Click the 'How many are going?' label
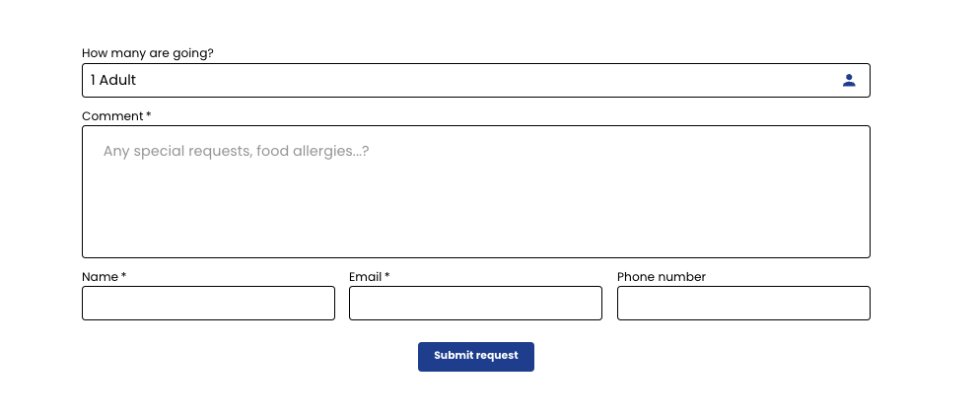Image resolution: width=980 pixels, height=417 pixels. tap(148, 53)
